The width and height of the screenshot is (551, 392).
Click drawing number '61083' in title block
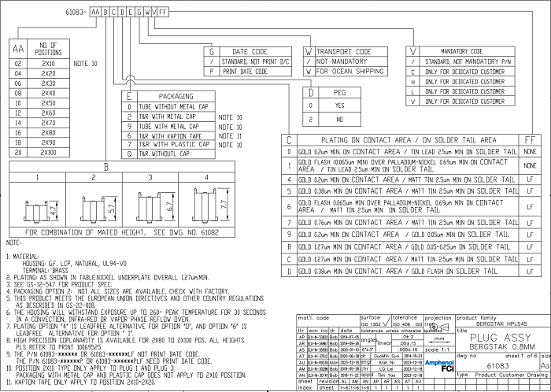point(498,366)
